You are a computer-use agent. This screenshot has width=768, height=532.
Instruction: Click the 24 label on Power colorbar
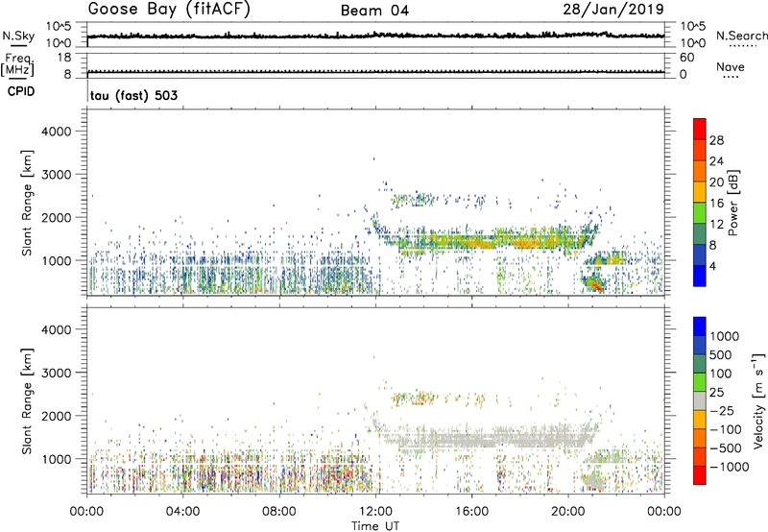click(x=716, y=161)
